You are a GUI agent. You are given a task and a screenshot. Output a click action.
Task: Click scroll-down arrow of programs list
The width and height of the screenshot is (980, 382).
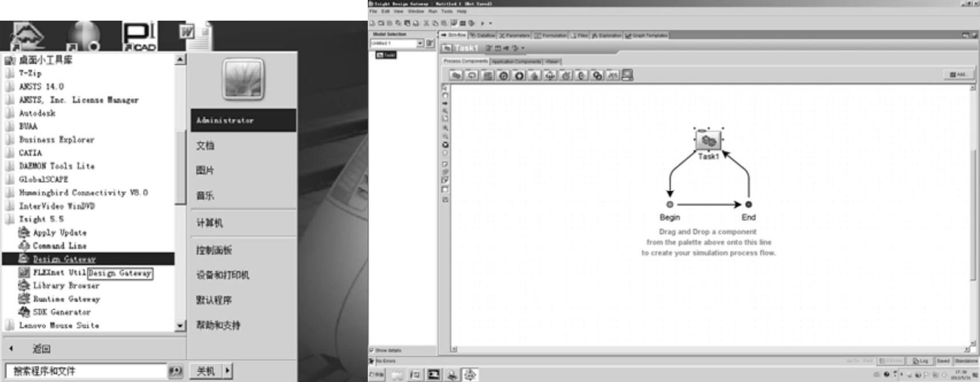pyautogui.click(x=180, y=326)
